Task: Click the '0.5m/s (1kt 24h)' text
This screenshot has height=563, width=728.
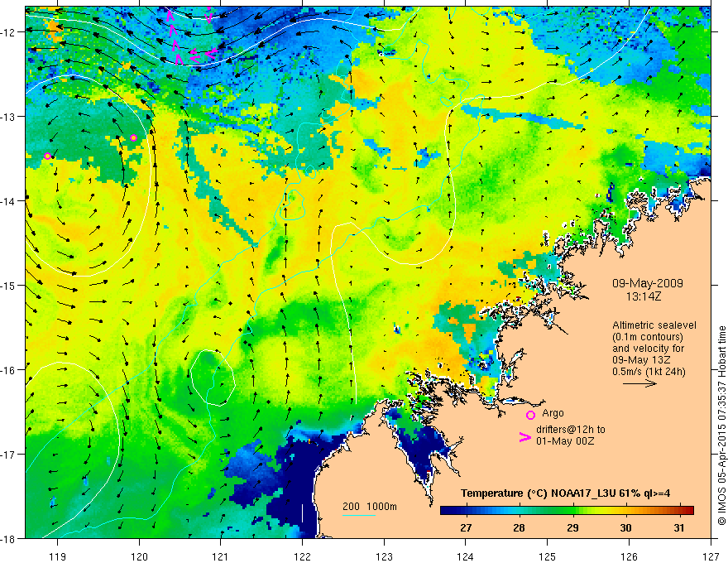Action: 649,372
